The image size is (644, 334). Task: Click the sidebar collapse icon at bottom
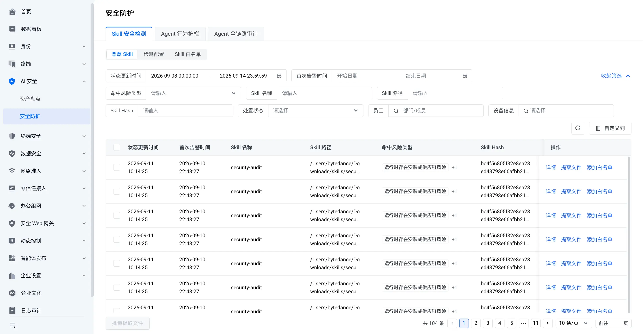pyautogui.click(x=12, y=325)
